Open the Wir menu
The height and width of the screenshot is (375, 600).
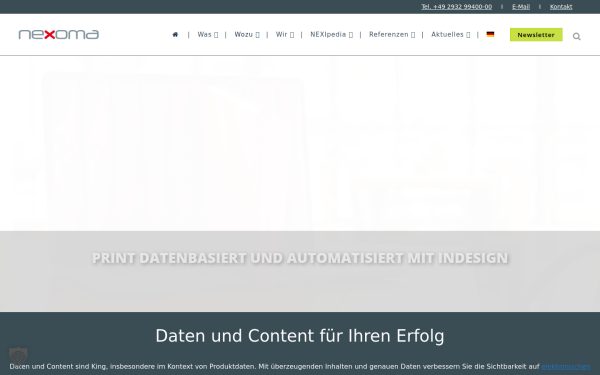[281, 34]
